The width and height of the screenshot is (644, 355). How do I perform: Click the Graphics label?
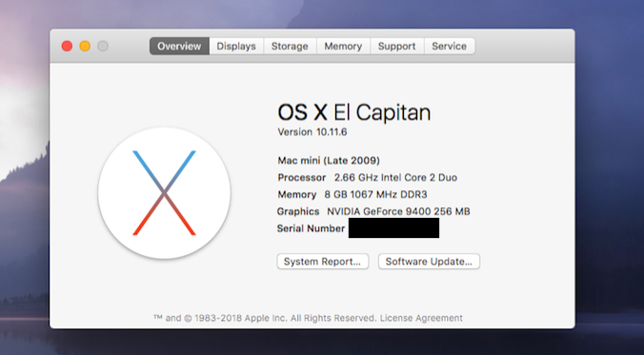coord(298,211)
